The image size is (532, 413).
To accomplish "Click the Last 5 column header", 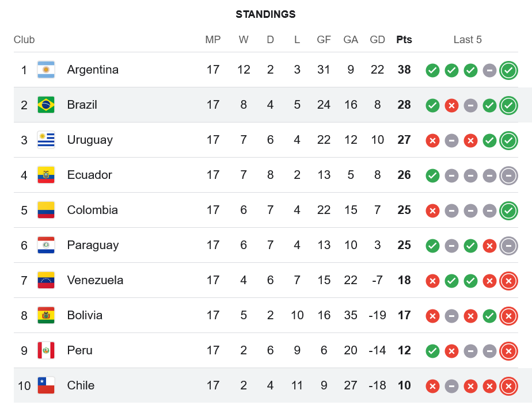I will coord(468,40).
